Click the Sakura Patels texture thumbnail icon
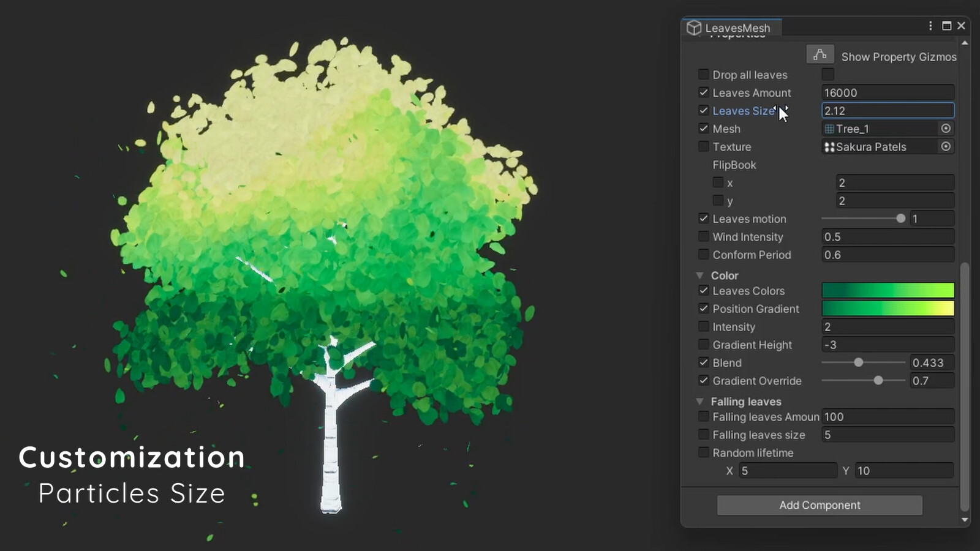This screenshot has height=551, width=980. point(830,146)
